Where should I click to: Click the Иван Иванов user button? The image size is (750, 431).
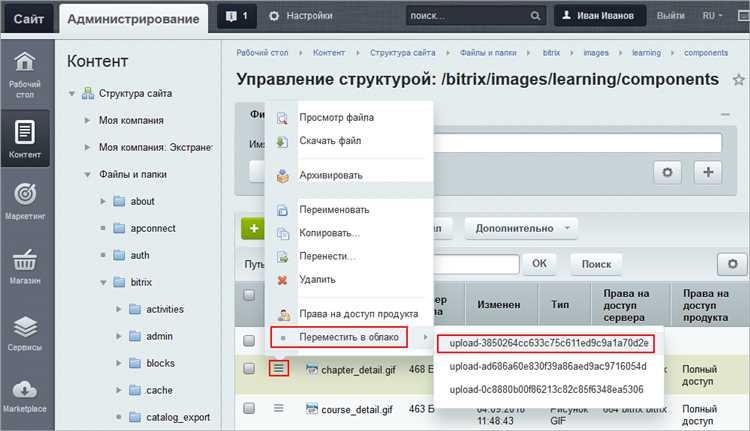point(600,16)
